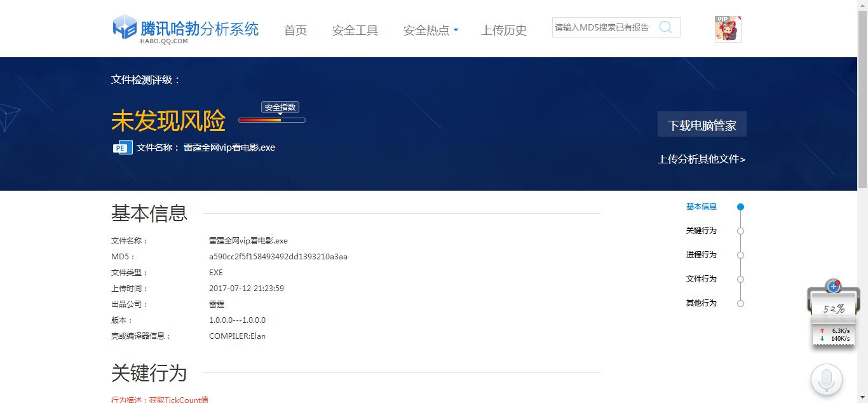Click the file type EXE value

pos(216,273)
